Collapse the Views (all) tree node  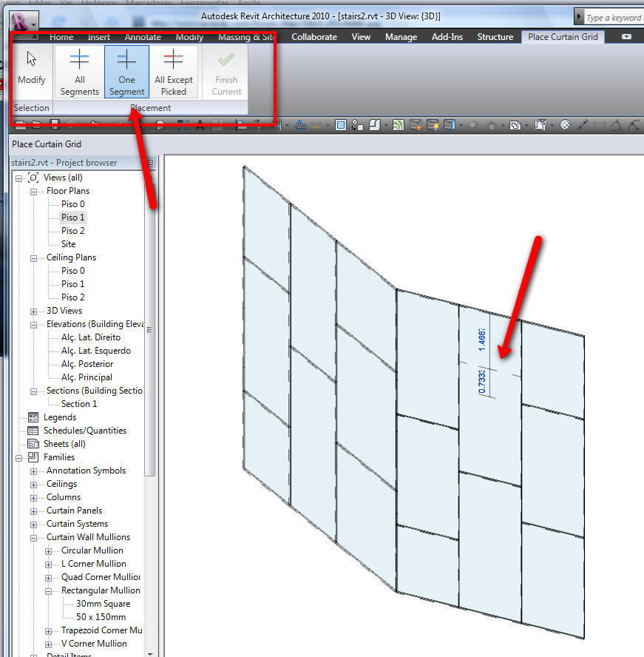[18, 178]
